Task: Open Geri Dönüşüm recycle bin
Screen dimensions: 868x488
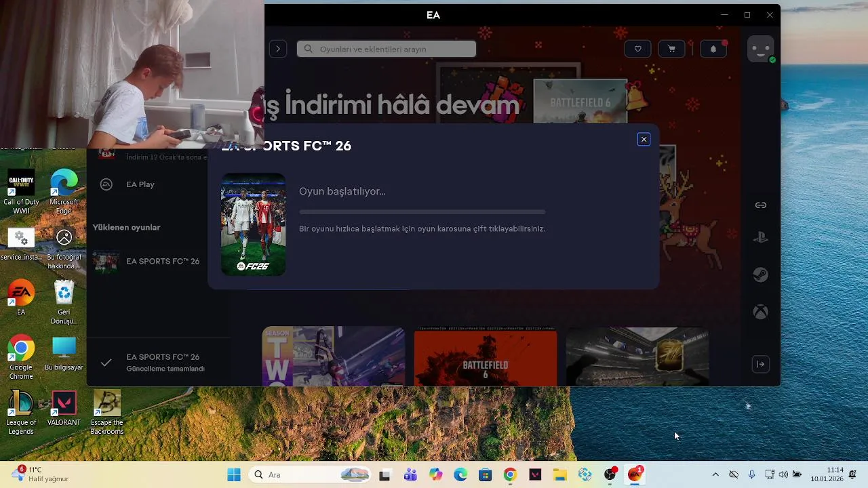Action: pos(64,302)
